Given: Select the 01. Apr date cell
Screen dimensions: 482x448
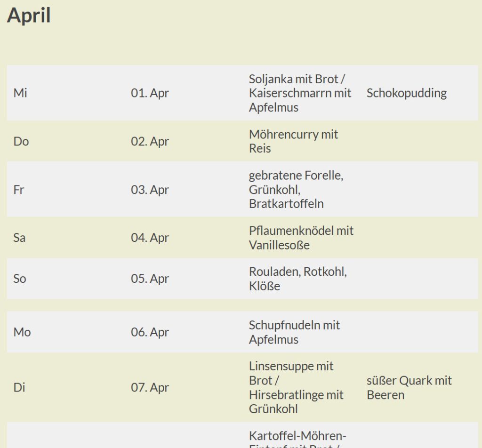Looking at the screenshot, I should coord(150,93).
